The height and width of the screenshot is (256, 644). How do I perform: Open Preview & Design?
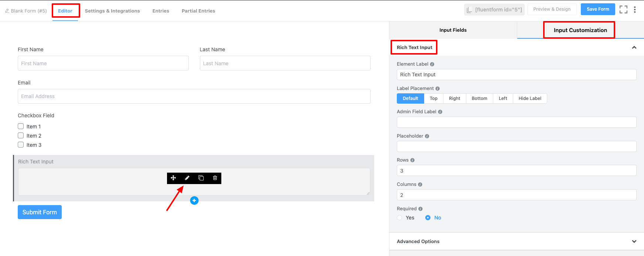pyautogui.click(x=552, y=9)
